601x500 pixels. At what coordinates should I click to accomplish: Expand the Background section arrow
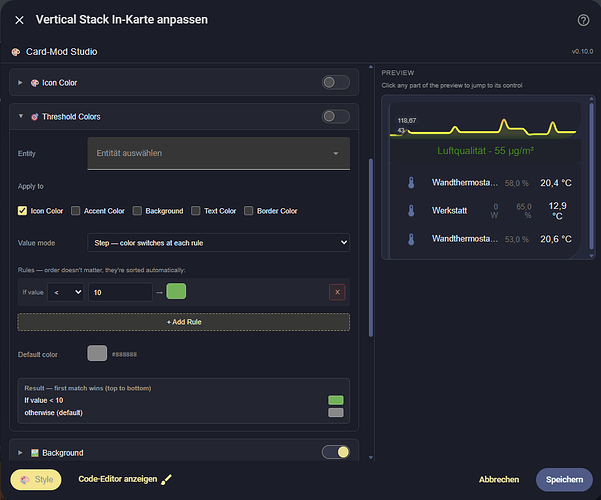20,452
